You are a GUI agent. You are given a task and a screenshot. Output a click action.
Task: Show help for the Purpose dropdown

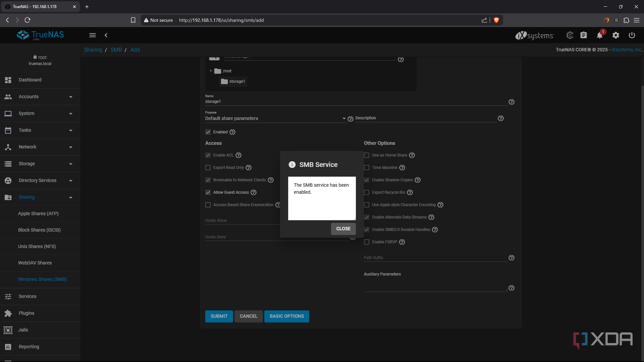pos(351,119)
